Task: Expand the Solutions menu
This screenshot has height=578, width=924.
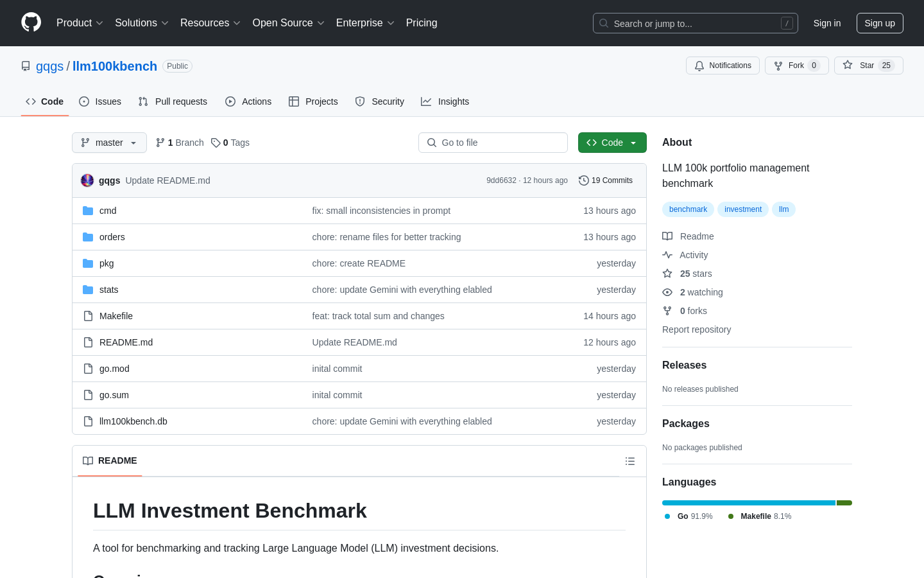Action: tap(142, 23)
